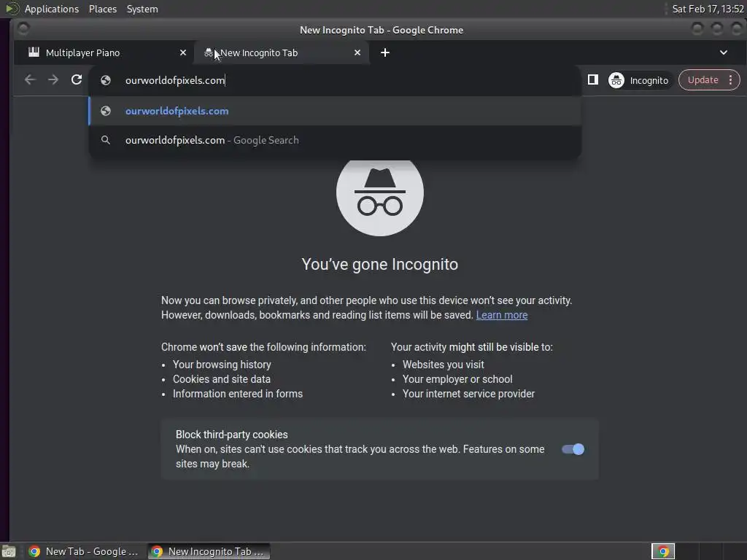Click the show desktop icon in bottom panel

9,551
